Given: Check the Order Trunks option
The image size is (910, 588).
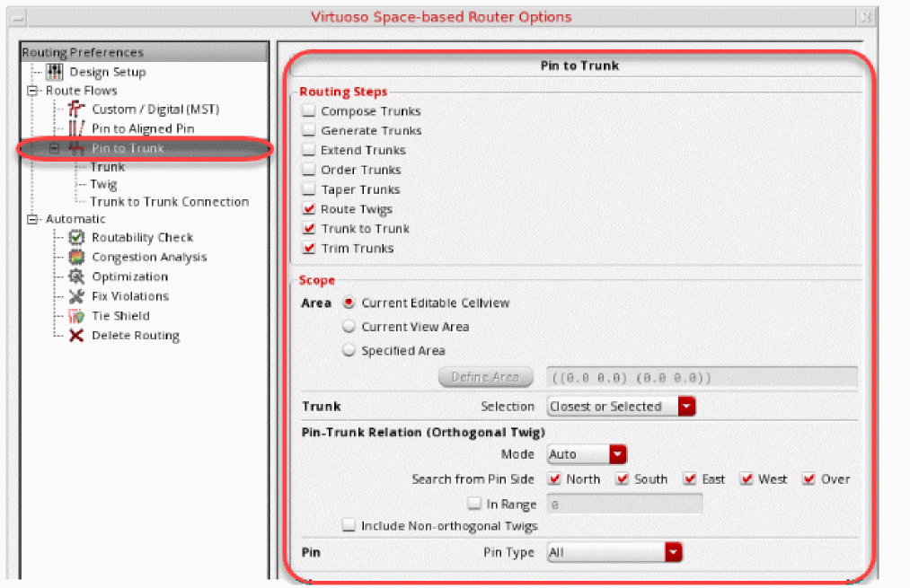Looking at the screenshot, I should pos(309,170).
